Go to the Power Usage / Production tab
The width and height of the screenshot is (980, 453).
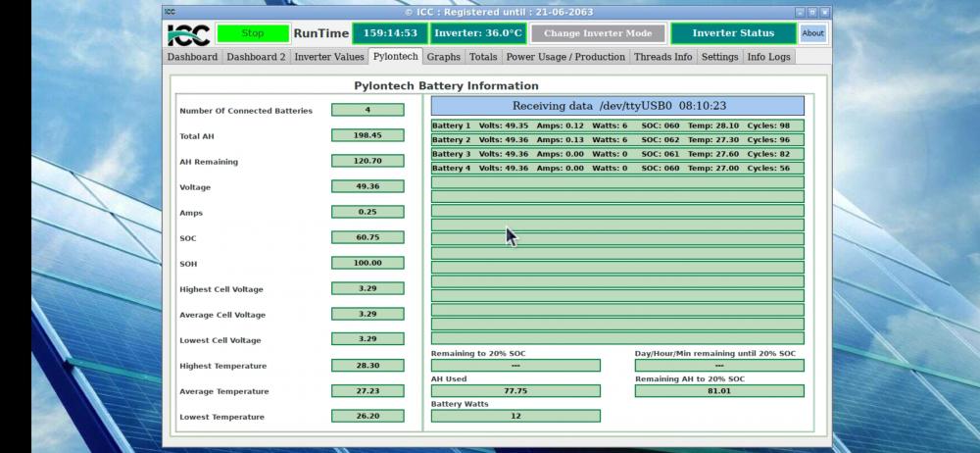click(x=565, y=57)
